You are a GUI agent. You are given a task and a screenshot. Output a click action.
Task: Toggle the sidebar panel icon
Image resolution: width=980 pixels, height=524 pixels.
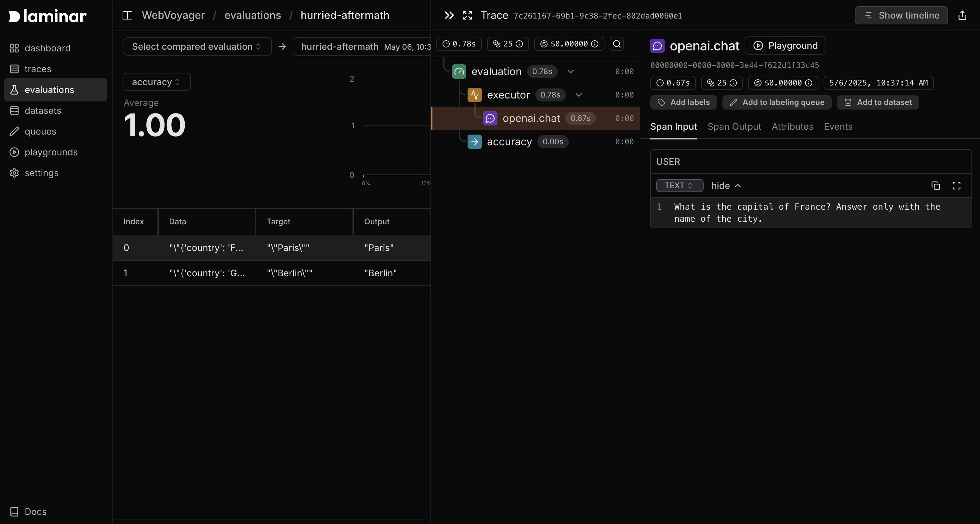[127, 15]
